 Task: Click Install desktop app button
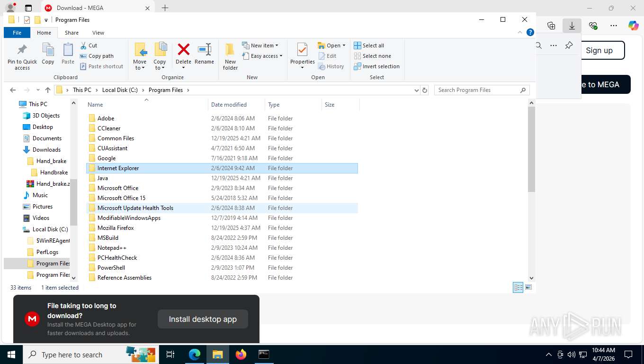pos(203,319)
